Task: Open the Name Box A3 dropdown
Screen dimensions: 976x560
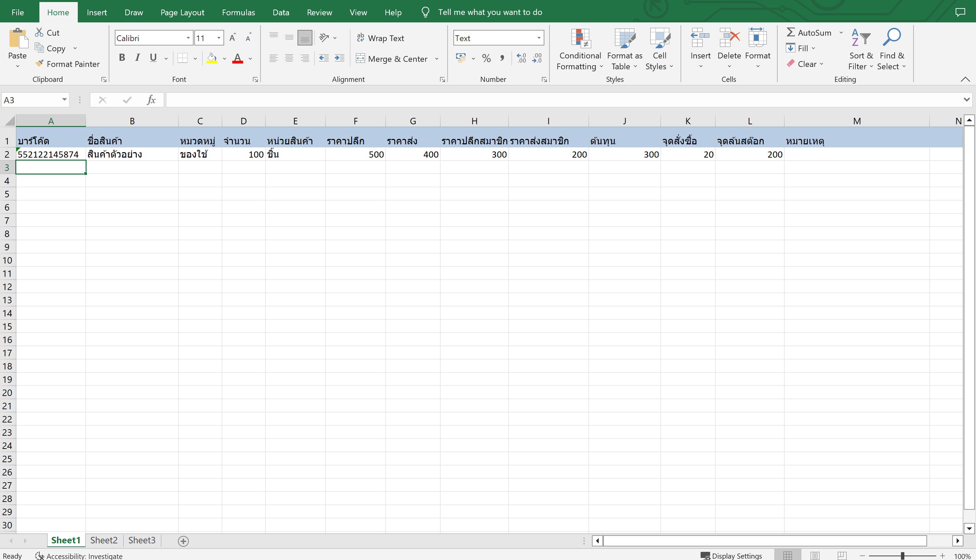Action: (x=64, y=100)
